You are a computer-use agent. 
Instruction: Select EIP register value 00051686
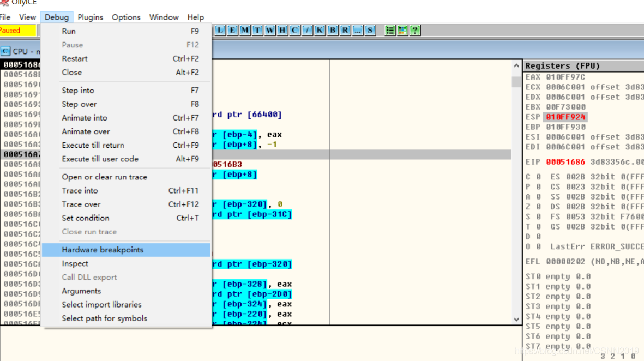[565, 162]
